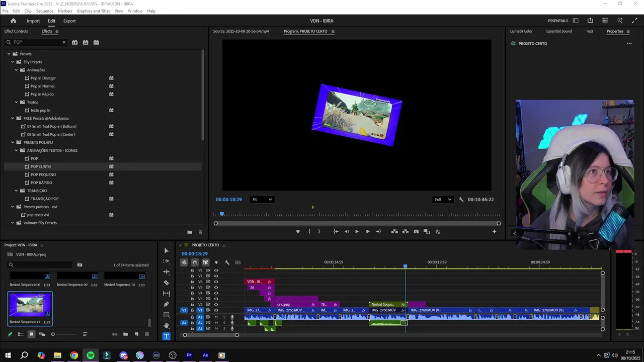Click Lift button in Program Monitor
The image size is (644, 362).
tap(394, 232)
